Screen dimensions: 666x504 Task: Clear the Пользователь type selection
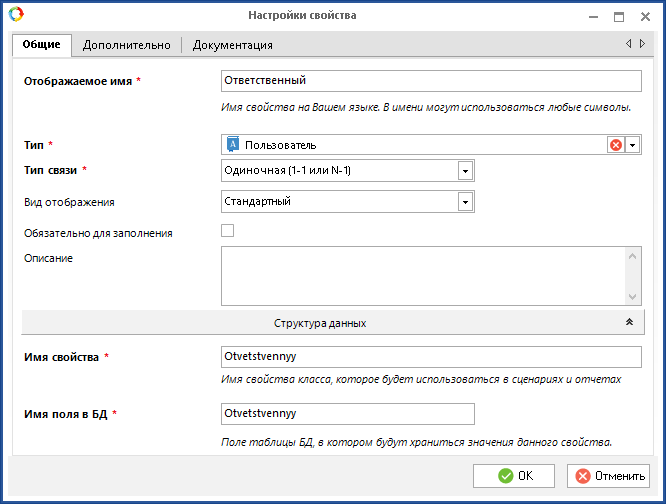(x=616, y=145)
